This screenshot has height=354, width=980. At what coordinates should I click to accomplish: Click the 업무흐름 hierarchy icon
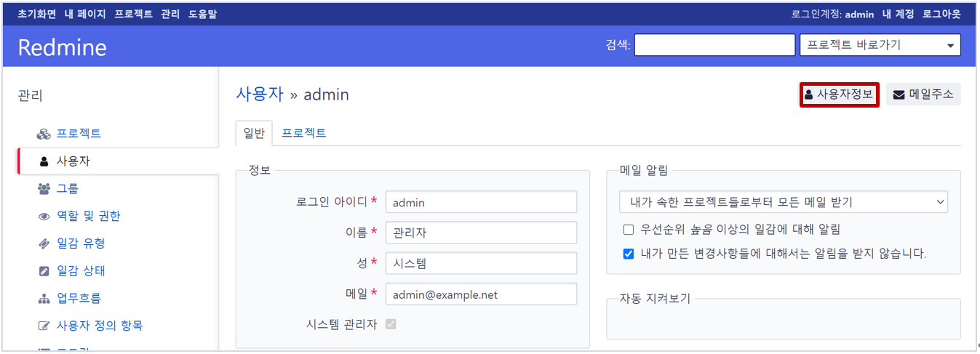44,299
